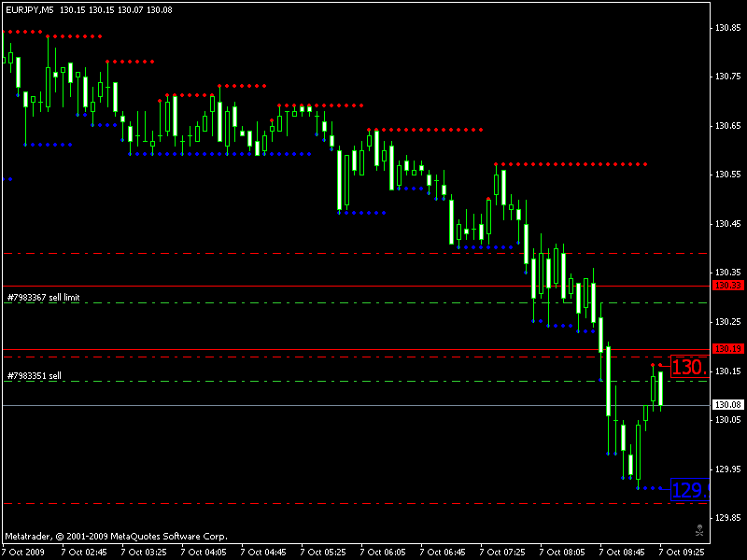This screenshot has height=560, width=747.
Task: Click the 7 Oct 06:05 time label
Action: click(x=383, y=553)
